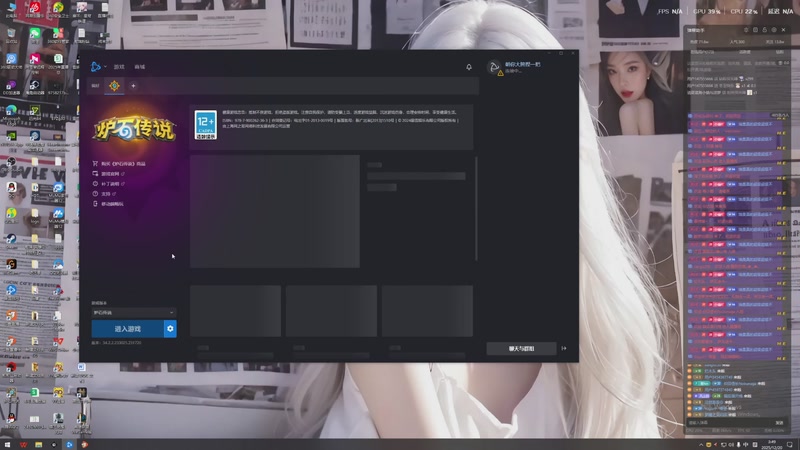800x450 pixels.
Task: Collapse the friends panel with arrow icon
Action: (564, 348)
